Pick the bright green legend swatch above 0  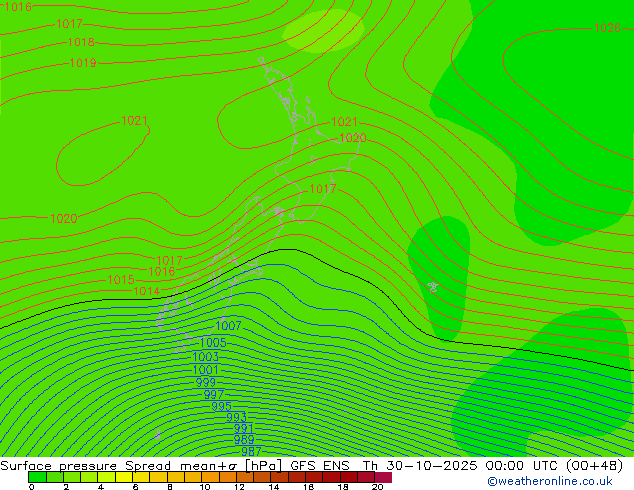37,477
